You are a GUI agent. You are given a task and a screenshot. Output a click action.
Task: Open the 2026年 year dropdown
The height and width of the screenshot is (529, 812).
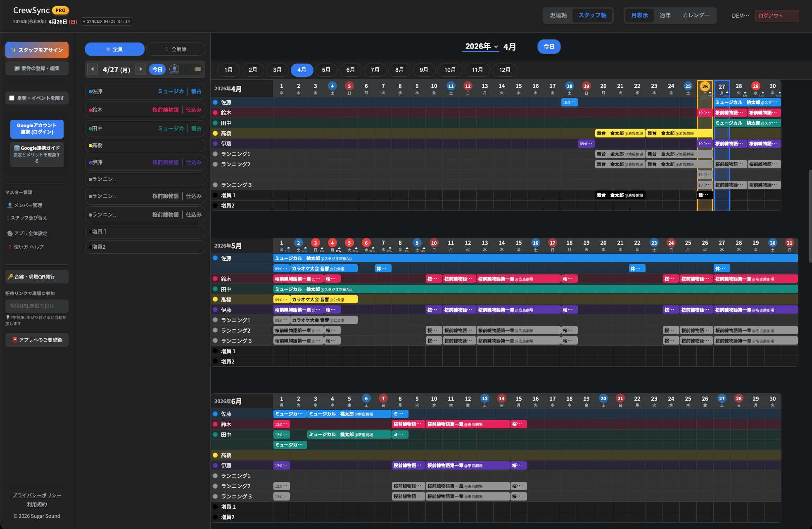click(x=481, y=47)
